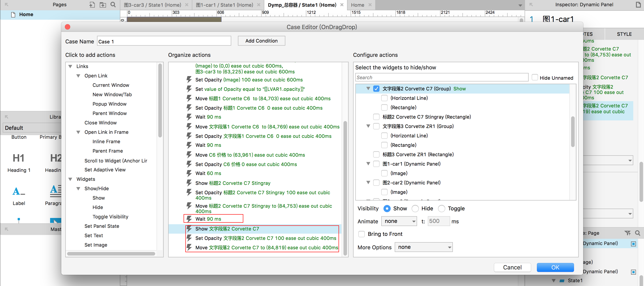Image resolution: width=644 pixels, height=286 pixels.
Task: Switch to the 图3-car3 tab
Action: pyautogui.click(x=153, y=5)
